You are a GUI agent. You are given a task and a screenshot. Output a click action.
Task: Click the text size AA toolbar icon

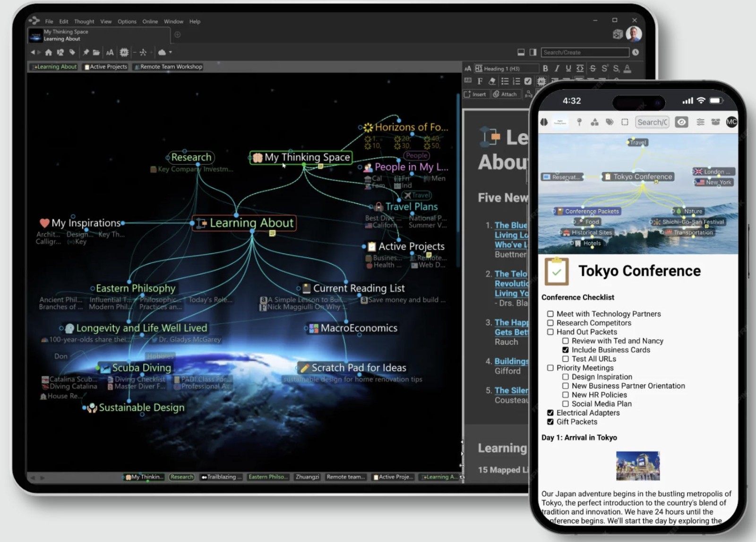coord(110,52)
